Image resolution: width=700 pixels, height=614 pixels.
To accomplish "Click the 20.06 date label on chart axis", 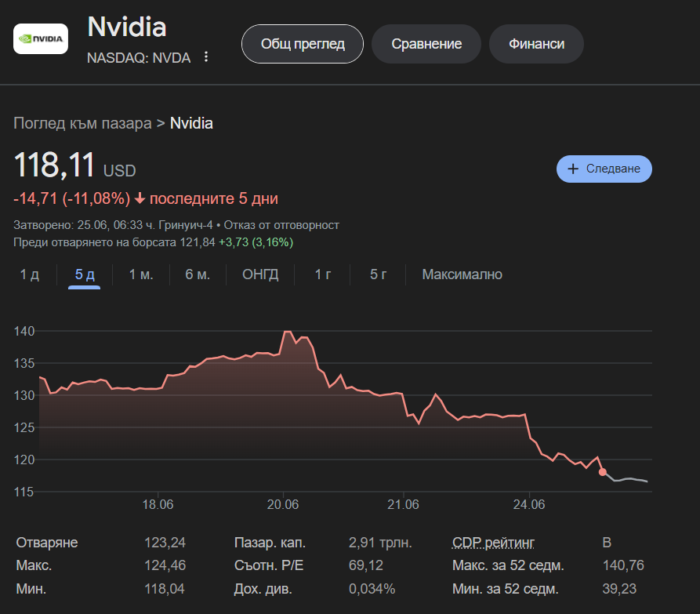I will pyautogui.click(x=283, y=504).
